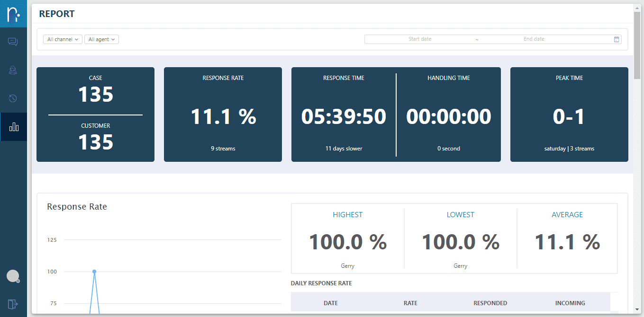Screen dimensions: 644x317
Task: Click the RATE column header
Action: point(410,303)
